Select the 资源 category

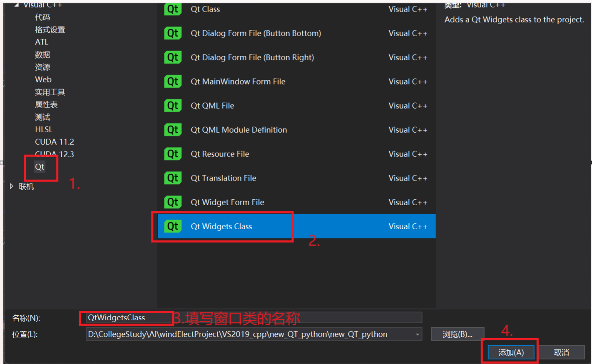coord(42,67)
